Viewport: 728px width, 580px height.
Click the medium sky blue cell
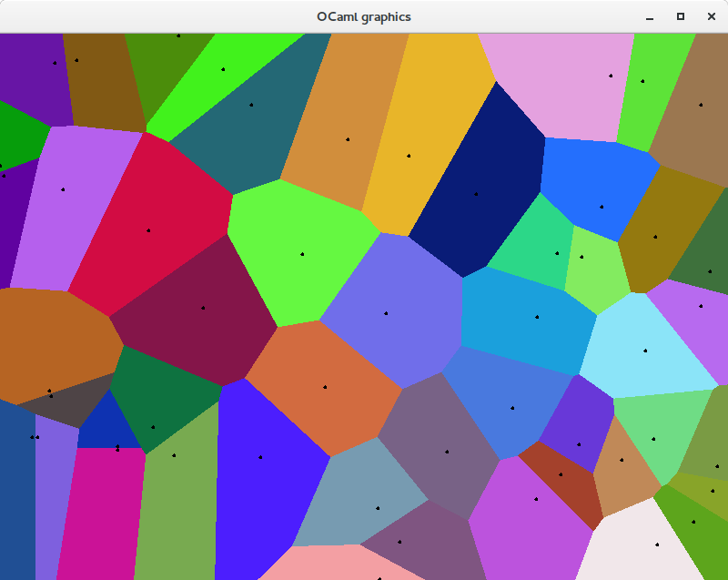point(530,321)
